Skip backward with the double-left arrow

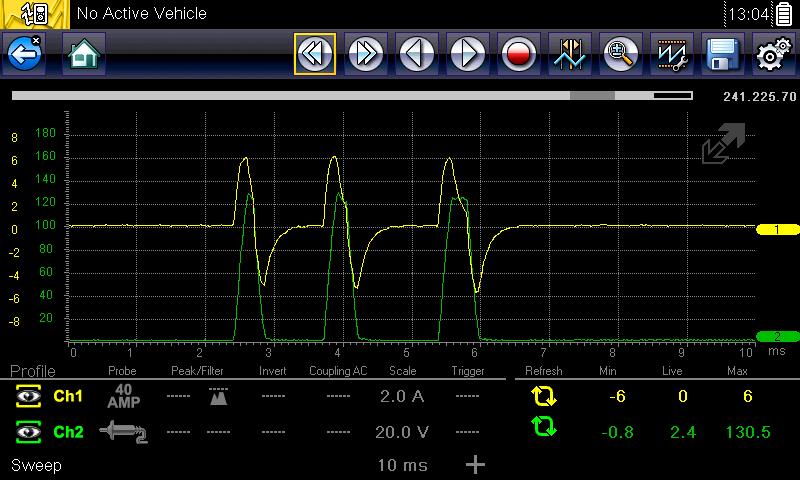[314, 54]
